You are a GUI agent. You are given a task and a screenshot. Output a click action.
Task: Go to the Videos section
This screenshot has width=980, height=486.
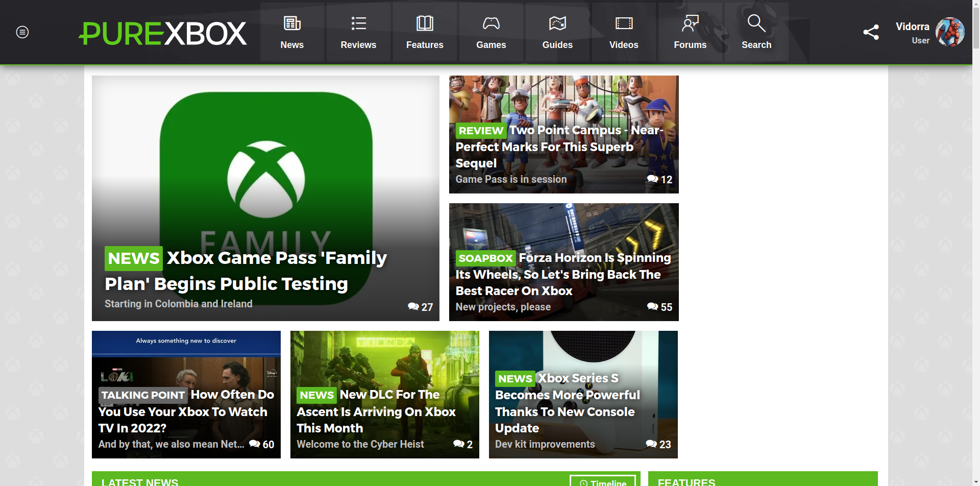tap(624, 32)
